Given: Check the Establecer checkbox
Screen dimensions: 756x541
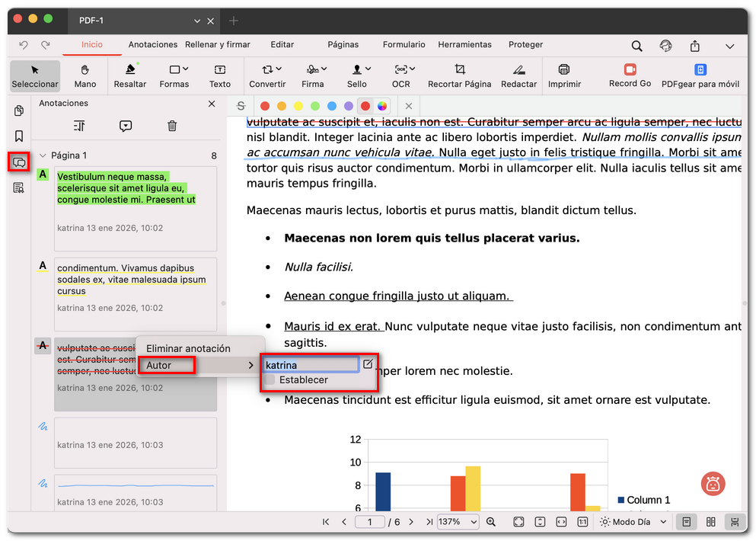Looking at the screenshot, I should [270, 379].
